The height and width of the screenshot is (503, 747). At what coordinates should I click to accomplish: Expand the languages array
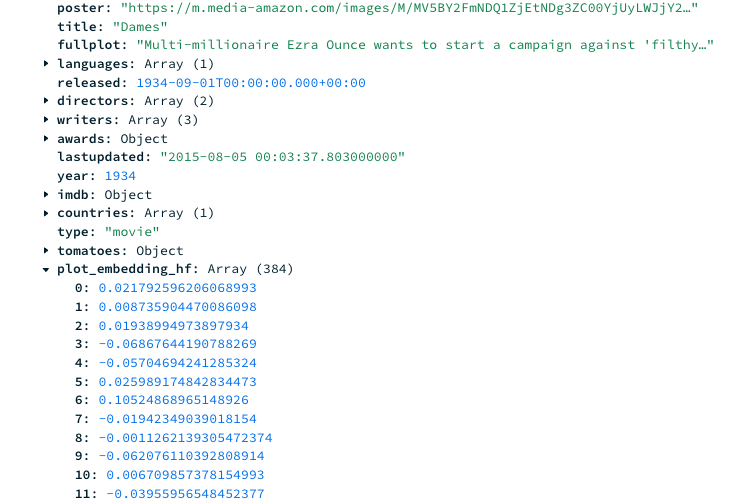(x=46, y=63)
